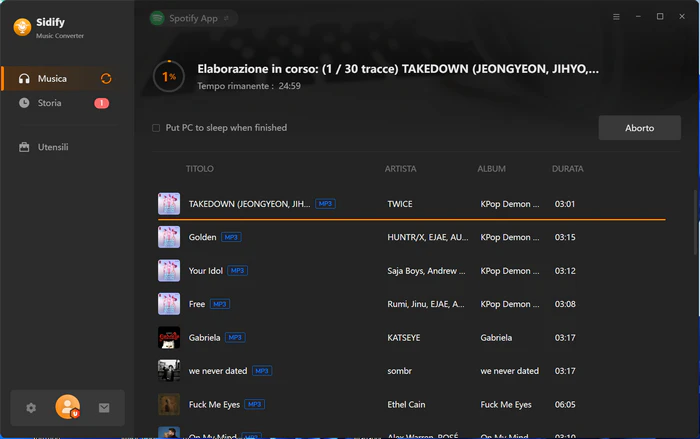This screenshot has height=439, width=700.
Task: Select the Fuck Me Eyes track title
Action: coord(214,405)
